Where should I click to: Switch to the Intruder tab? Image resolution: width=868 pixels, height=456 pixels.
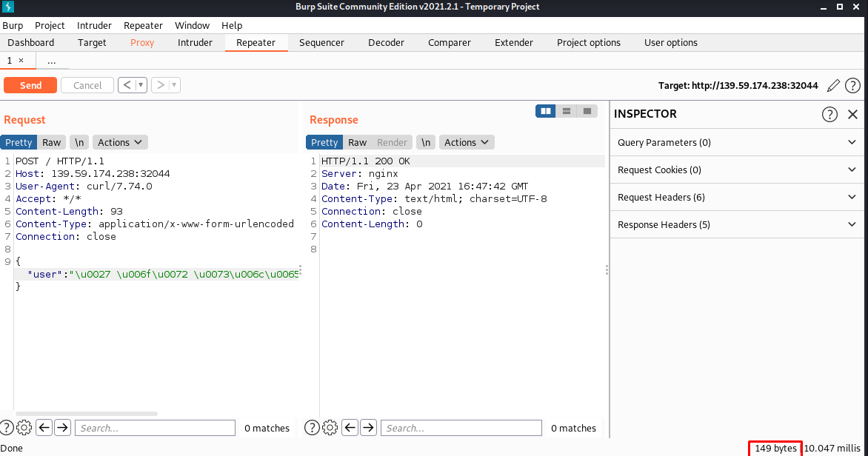pyautogui.click(x=195, y=43)
